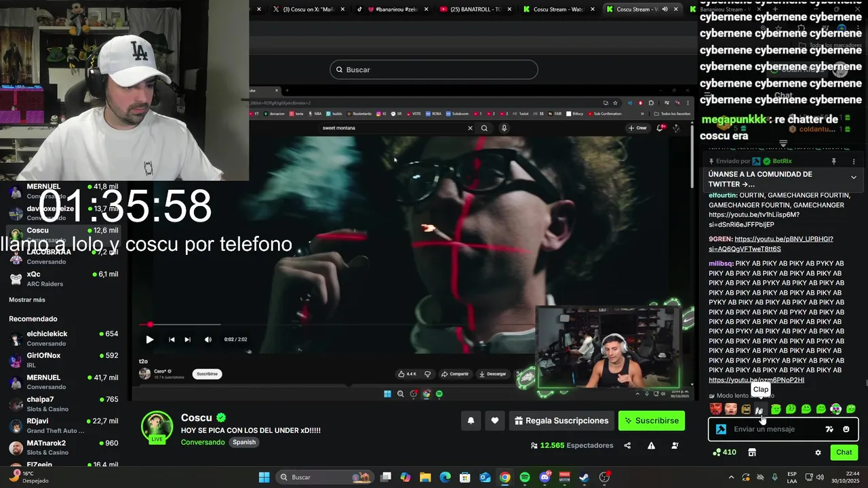The image size is (868, 488).
Task: Follow Coscu with the heart icon
Action: point(495,421)
